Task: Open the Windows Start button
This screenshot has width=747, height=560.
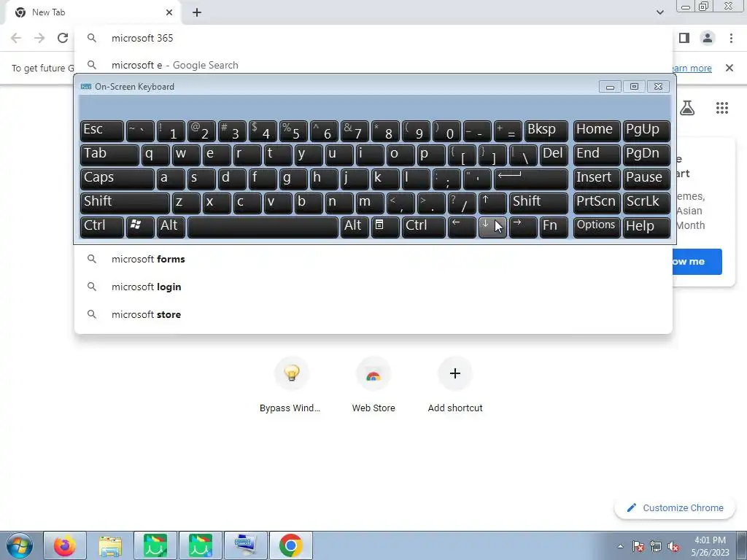Action: (x=20, y=545)
